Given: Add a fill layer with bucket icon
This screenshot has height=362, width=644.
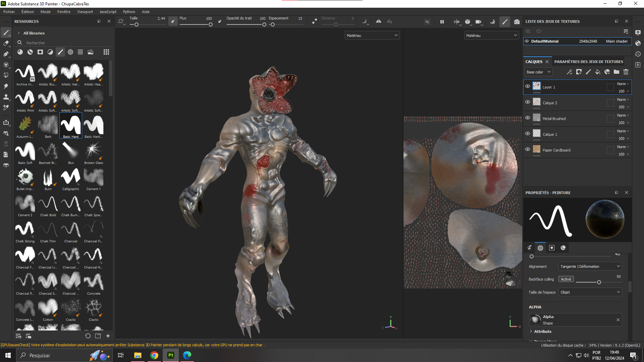Looking at the screenshot, I should [598, 72].
